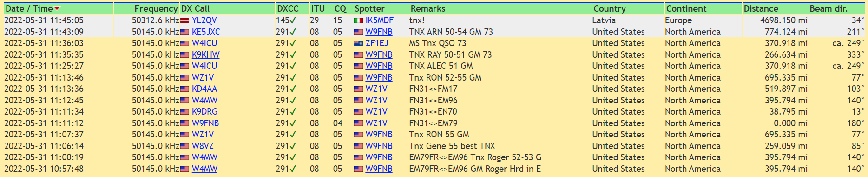Select the Spotter column header

(x=369, y=8)
